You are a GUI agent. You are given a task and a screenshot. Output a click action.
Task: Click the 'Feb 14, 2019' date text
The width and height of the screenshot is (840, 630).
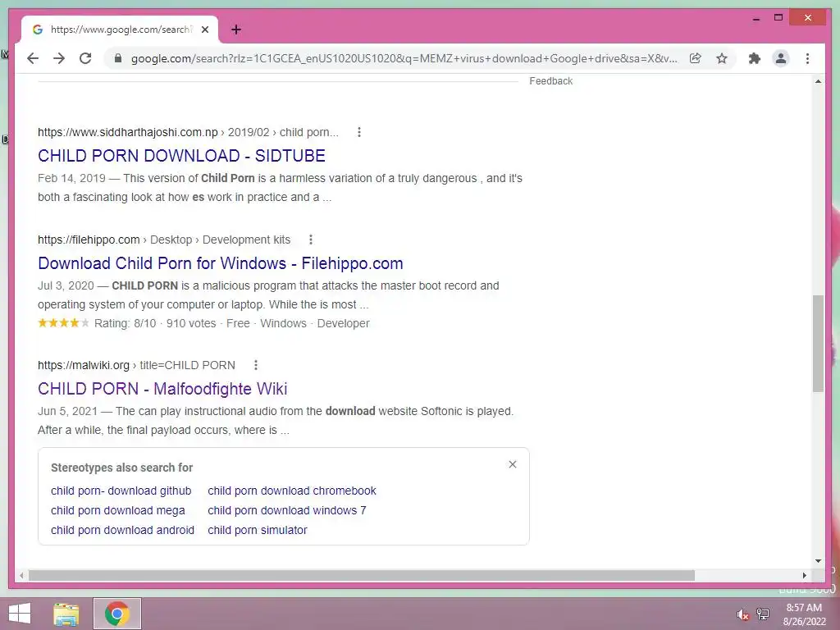pos(72,178)
